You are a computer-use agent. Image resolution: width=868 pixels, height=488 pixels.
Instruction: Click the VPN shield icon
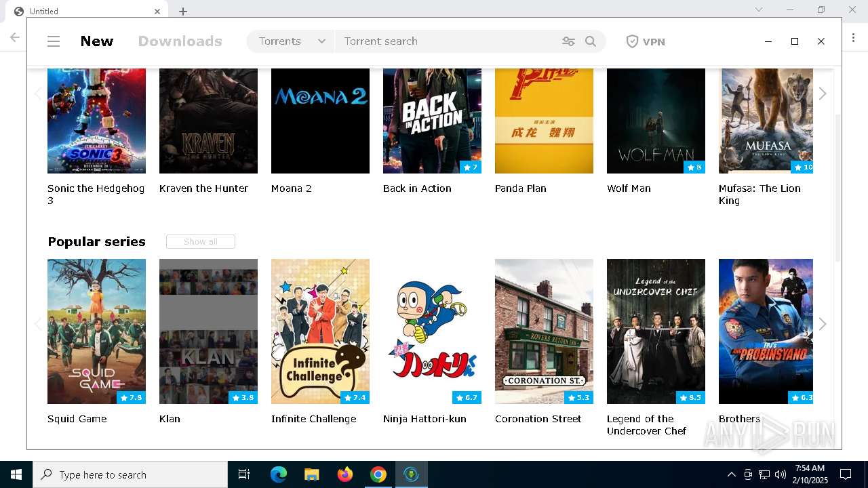click(632, 41)
